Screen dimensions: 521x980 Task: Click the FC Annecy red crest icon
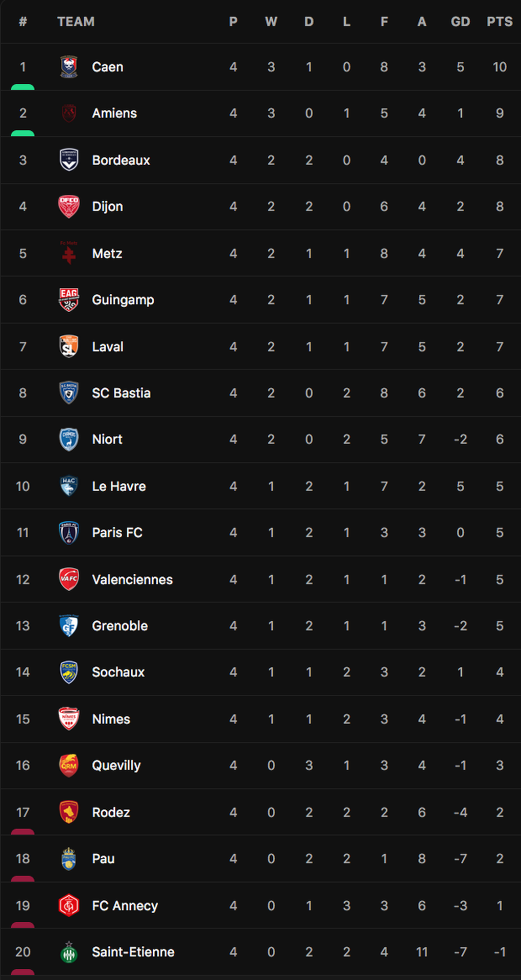click(x=69, y=905)
